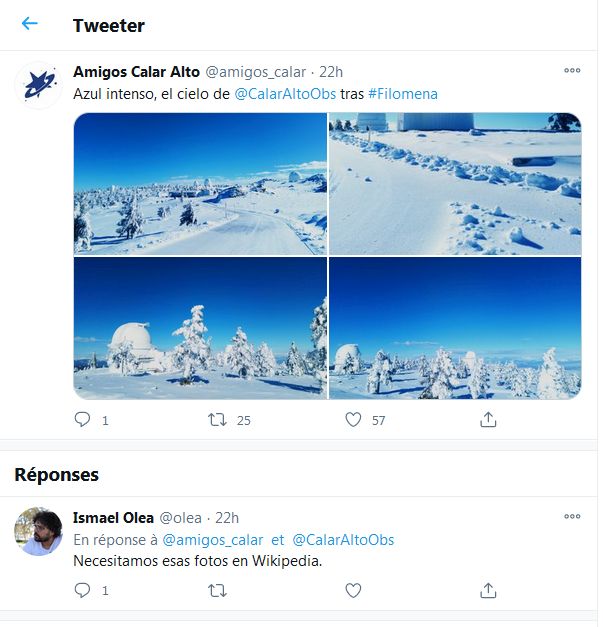Like the Amigos Calar Alto tweet
The image size is (603, 627).
coord(353,420)
